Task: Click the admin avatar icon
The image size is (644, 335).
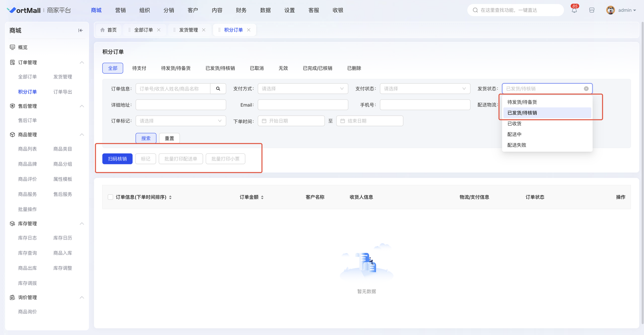Action: pos(610,10)
